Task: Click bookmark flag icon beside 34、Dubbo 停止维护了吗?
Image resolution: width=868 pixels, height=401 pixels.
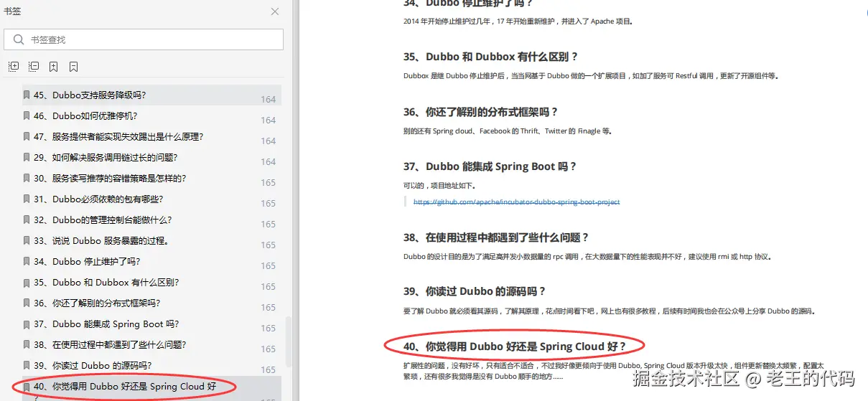Action: coord(27,261)
